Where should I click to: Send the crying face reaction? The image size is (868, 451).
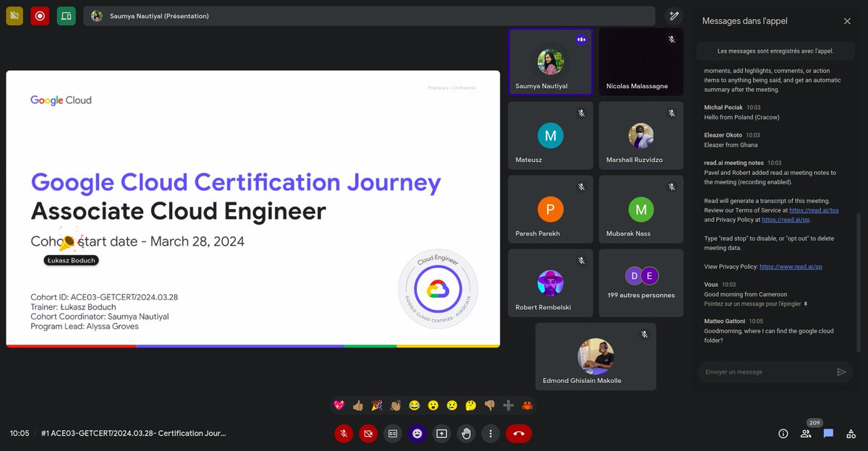coord(452,405)
